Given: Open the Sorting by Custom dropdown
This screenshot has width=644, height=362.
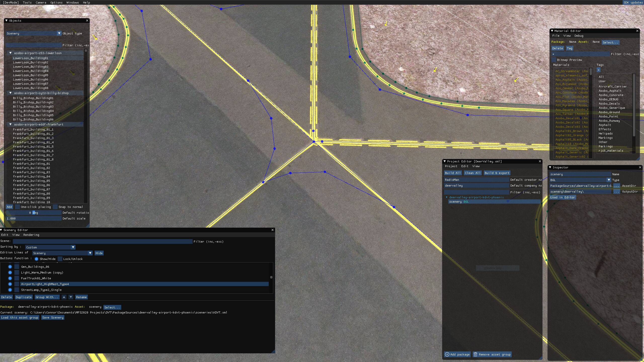Looking at the screenshot, I should (73, 247).
